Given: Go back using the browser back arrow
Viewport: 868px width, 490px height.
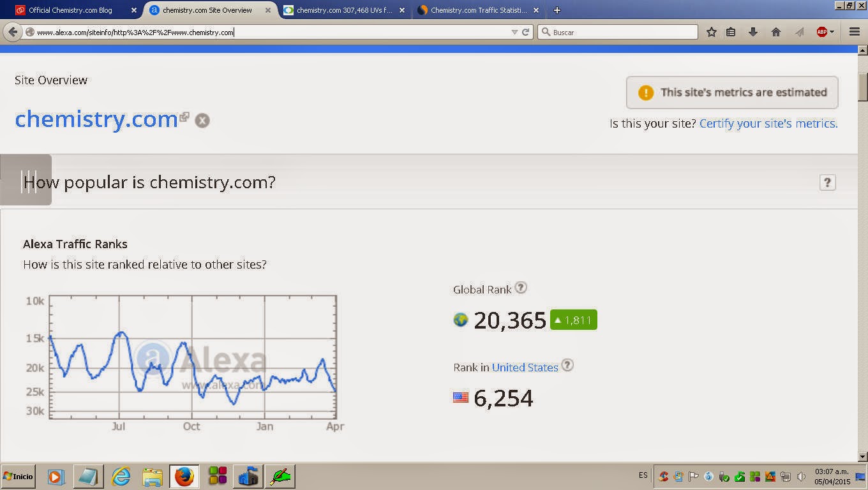Looking at the screenshot, I should pyautogui.click(x=13, y=32).
